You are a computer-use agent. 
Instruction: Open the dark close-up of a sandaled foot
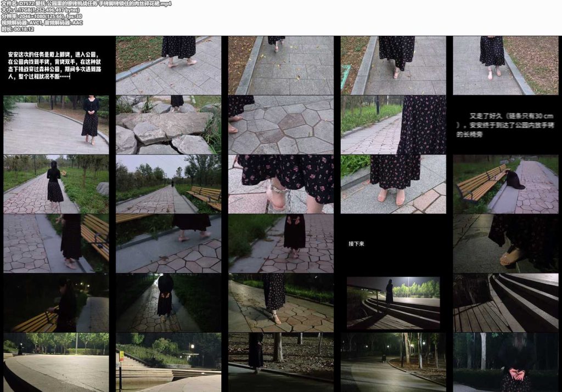tap(505, 243)
